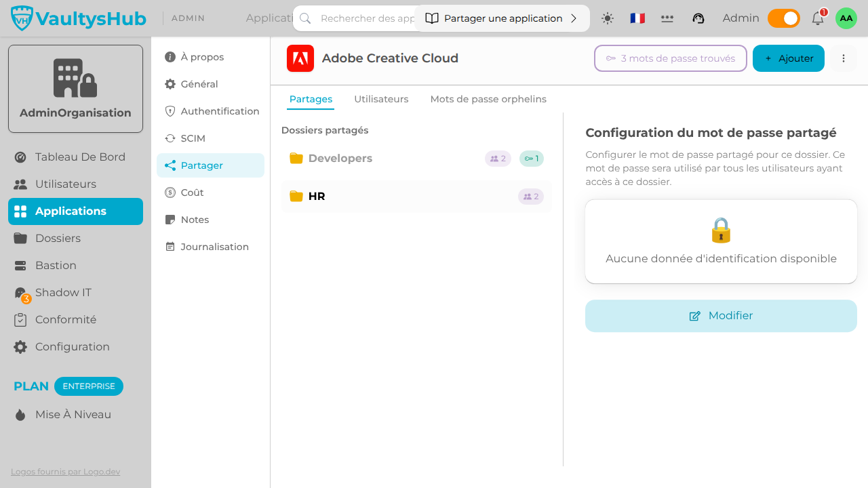Switch to the Utilisateurs tab

tap(381, 100)
